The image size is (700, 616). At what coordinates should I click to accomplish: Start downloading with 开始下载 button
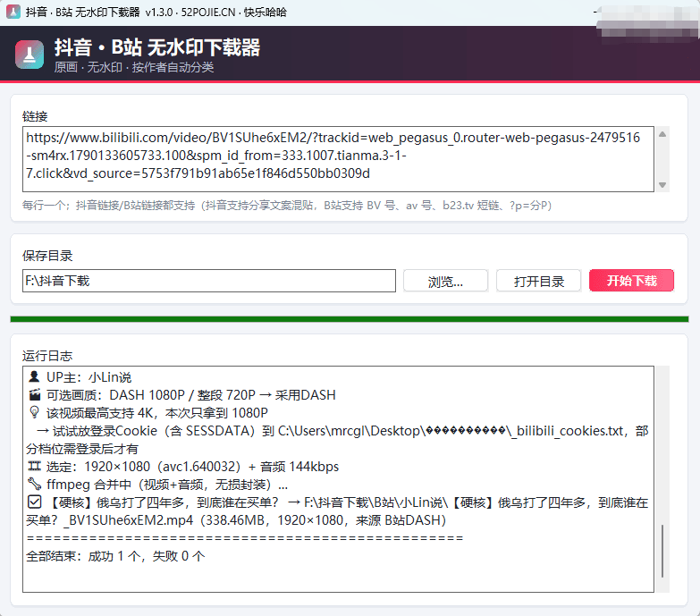pyautogui.click(x=631, y=281)
